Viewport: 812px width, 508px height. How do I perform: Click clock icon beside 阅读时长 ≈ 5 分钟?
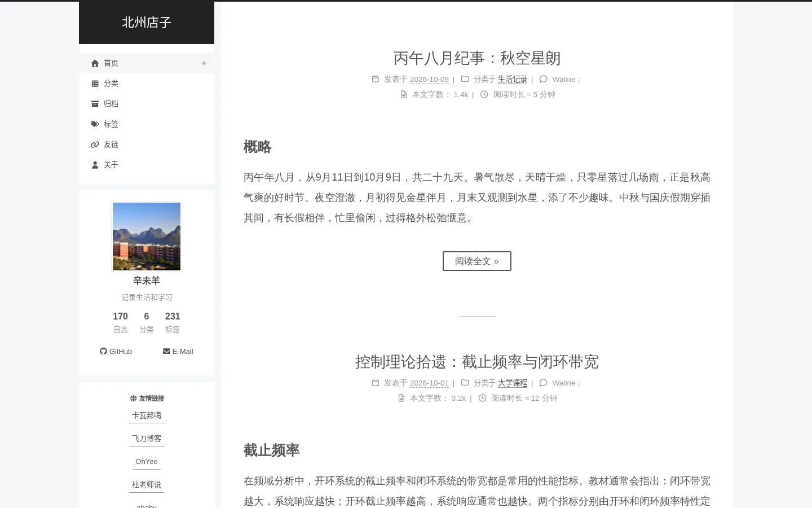point(484,94)
